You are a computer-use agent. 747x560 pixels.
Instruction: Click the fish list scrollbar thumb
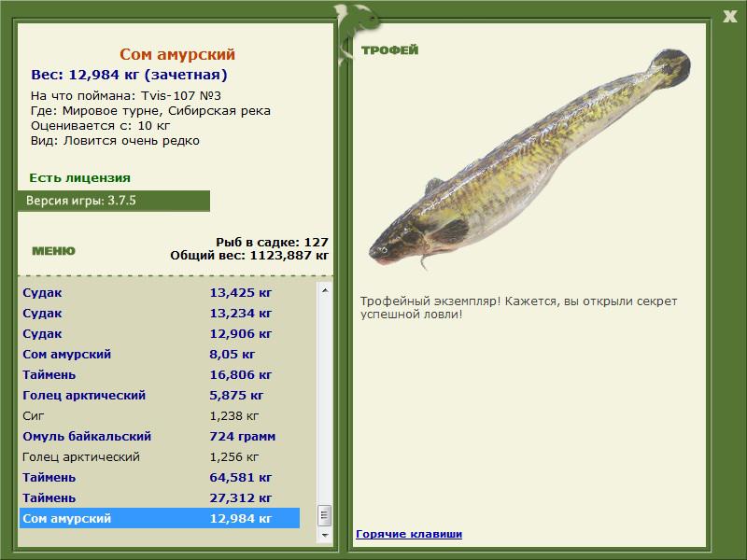tap(325, 515)
